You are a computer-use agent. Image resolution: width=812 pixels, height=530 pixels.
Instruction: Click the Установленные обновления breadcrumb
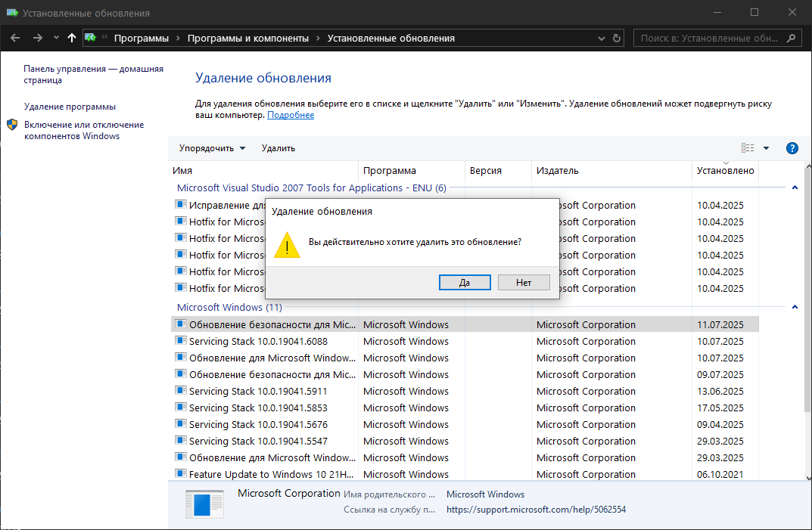click(391, 39)
